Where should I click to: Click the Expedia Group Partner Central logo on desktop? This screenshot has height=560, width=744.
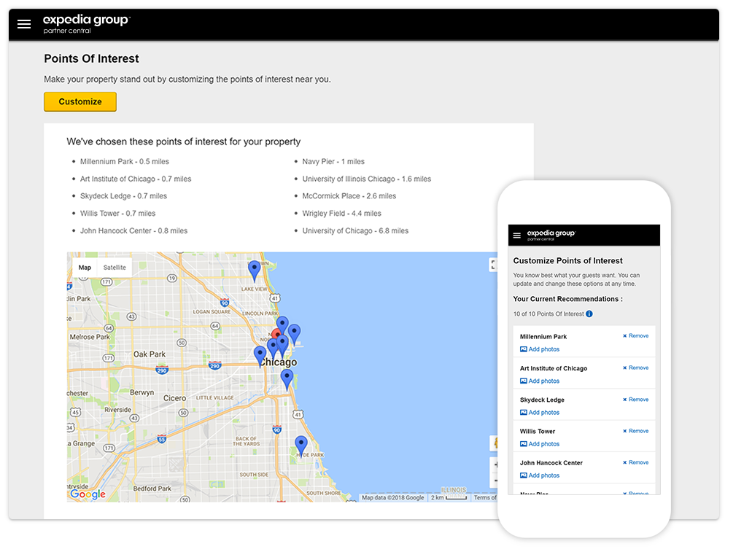pos(86,24)
